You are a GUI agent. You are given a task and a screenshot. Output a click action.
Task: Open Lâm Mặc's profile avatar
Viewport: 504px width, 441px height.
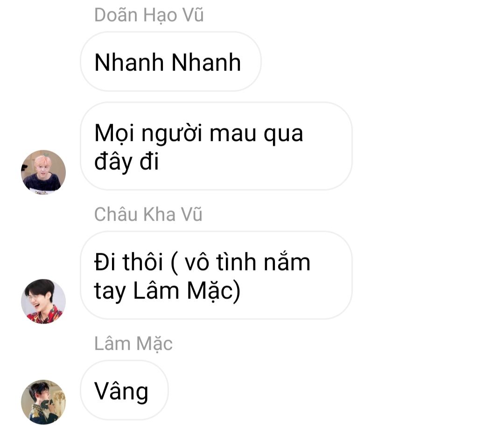coord(43,402)
